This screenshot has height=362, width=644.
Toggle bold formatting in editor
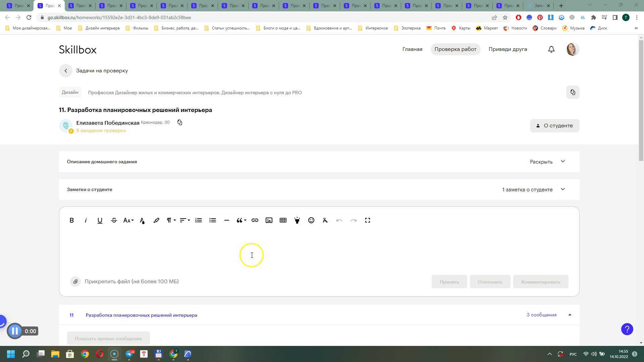(x=71, y=220)
